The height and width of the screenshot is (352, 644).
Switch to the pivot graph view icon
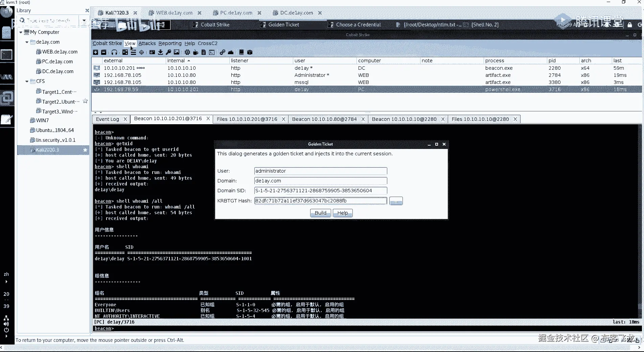(x=125, y=52)
